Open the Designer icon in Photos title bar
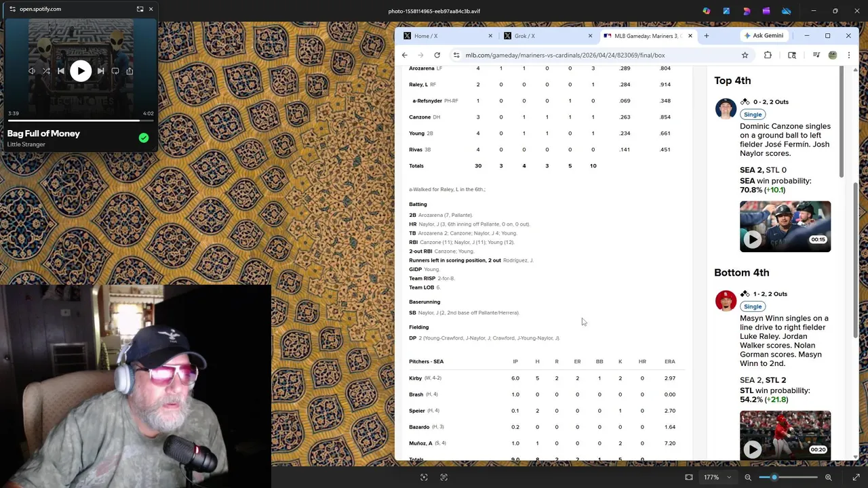868x488 pixels. click(x=747, y=11)
